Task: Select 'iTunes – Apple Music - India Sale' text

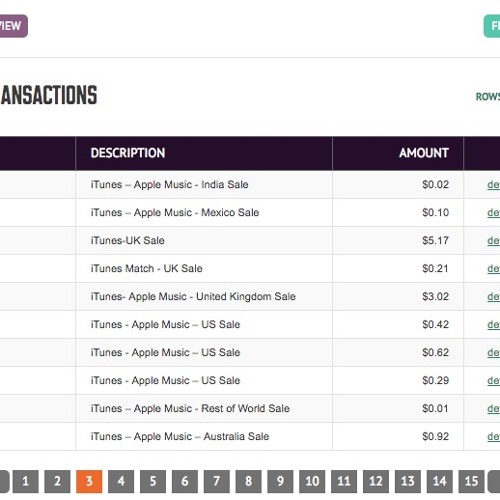Action: (x=169, y=185)
